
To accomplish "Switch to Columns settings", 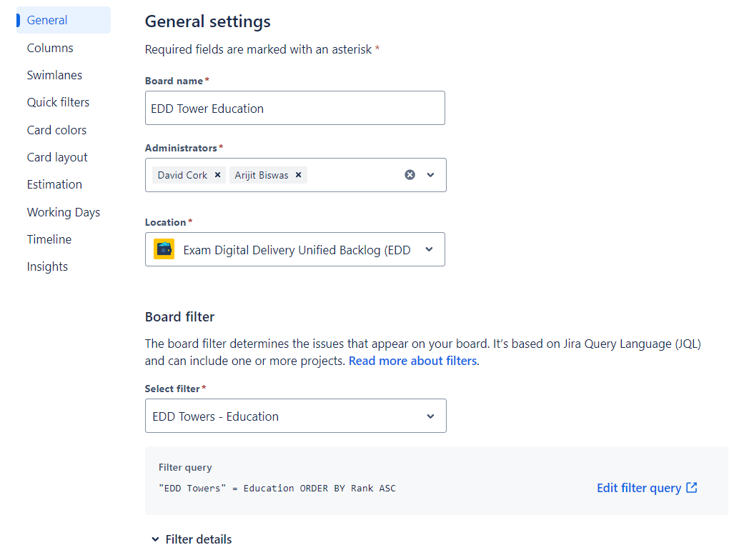I will click(x=49, y=47).
